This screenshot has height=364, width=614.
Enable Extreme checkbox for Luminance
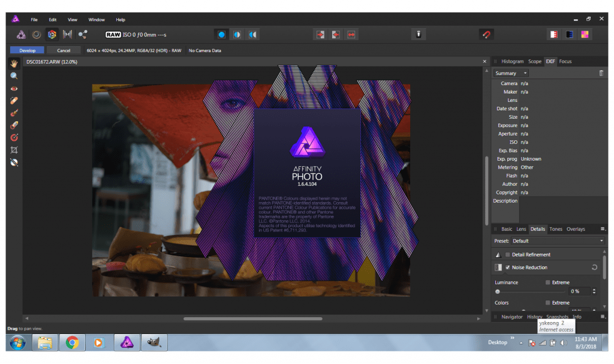[x=548, y=282]
